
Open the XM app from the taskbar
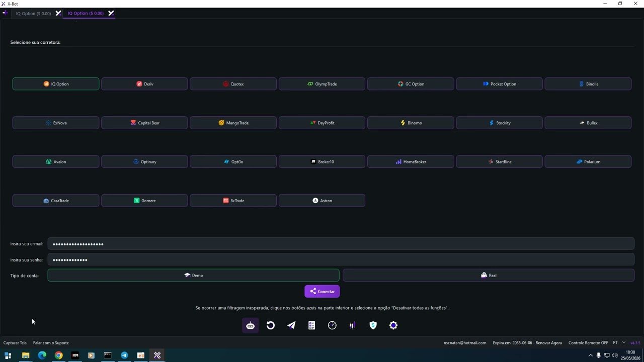pos(75,355)
